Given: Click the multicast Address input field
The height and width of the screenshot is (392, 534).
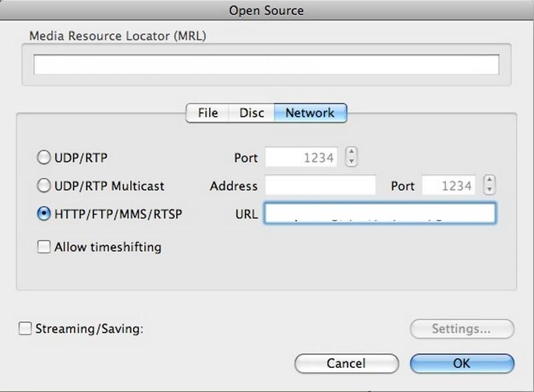Looking at the screenshot, I should coord(320,186).
